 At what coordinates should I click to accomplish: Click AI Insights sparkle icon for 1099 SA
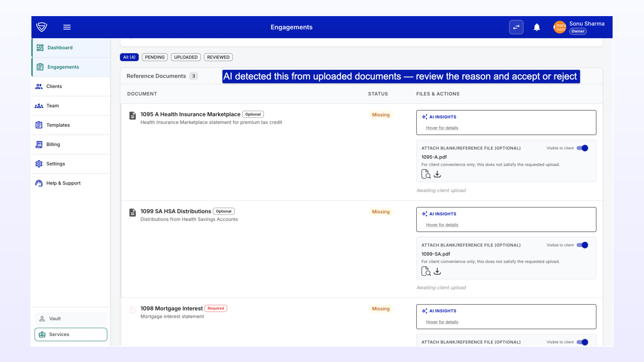pos(424,214)
